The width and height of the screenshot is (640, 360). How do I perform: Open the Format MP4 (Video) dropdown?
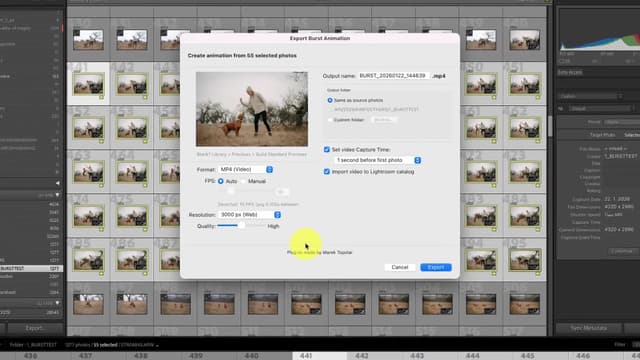tap(246, 169)
